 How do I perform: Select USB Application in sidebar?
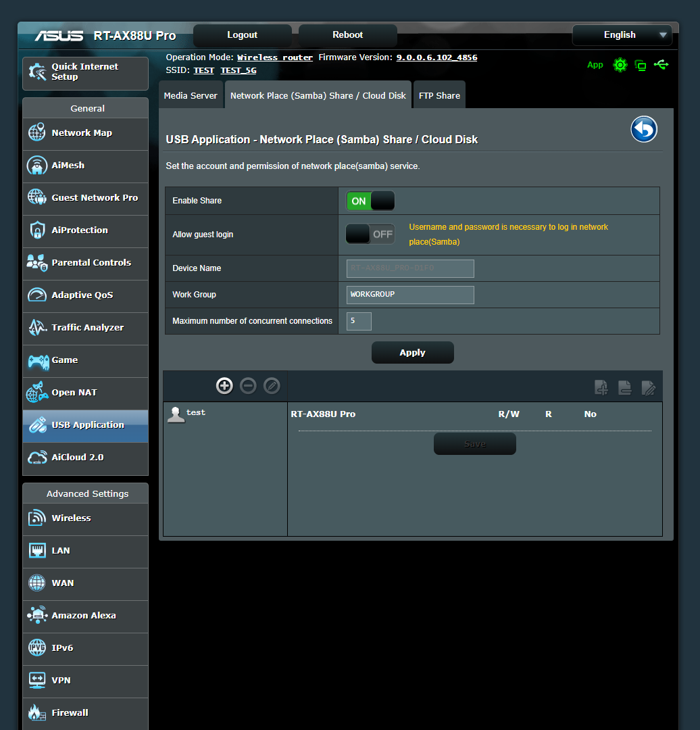86,426
